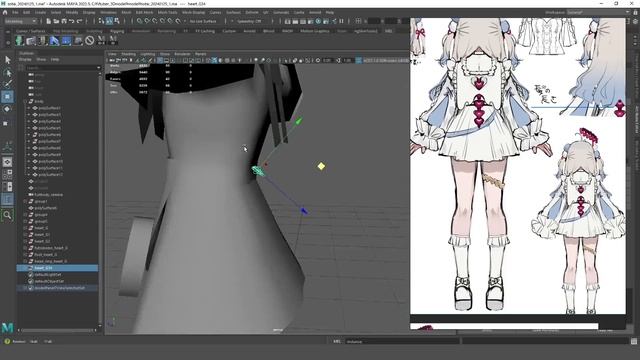The image size is (640, 360).
Task: Click the No Live Surface field
Action: pos(203,21)
